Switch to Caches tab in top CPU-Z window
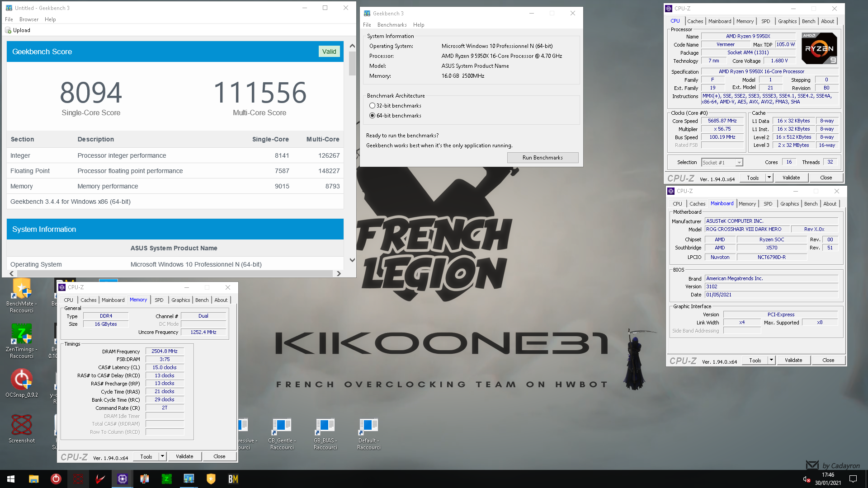Image resolution: width=868 pixels, height=488 pixels. [x=695, y=21]
